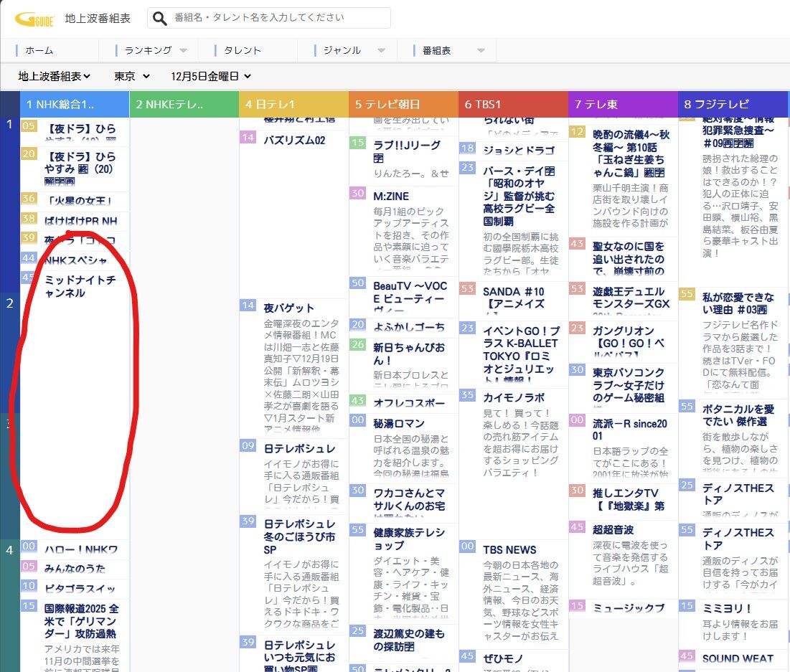Open the バズリズム02 program
Viewport: 790px width, 672px height.
tap(295, 140)
